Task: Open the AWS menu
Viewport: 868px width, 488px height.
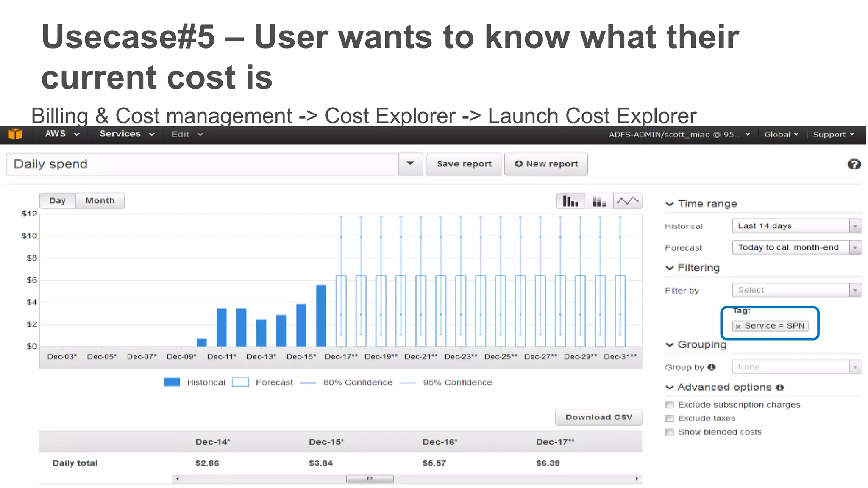Action: [x=62, y=134]
